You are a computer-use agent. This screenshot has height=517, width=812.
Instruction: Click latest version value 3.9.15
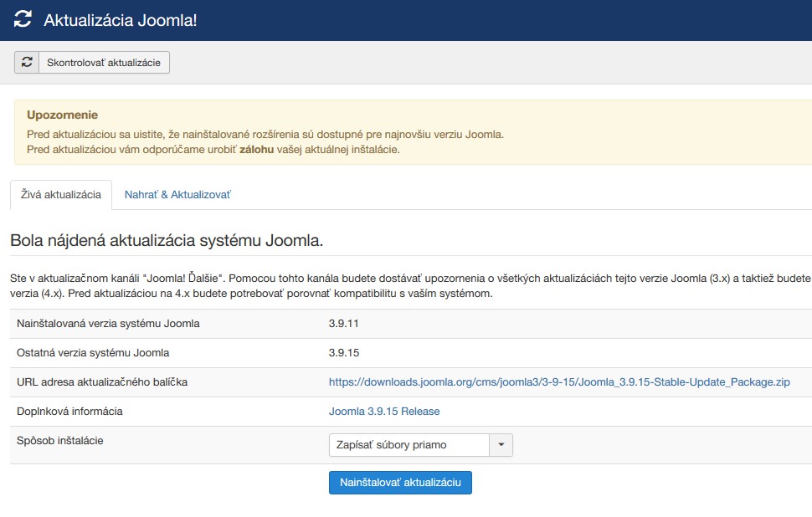[x=344, y=353]
